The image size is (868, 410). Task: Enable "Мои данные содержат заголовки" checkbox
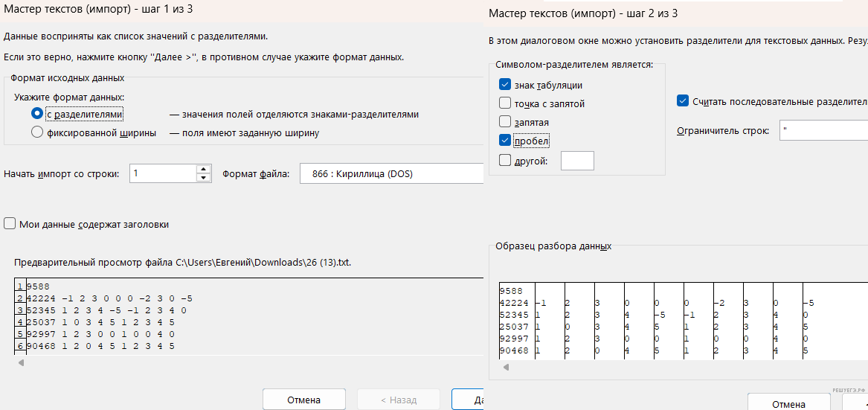tap(10, 224)
